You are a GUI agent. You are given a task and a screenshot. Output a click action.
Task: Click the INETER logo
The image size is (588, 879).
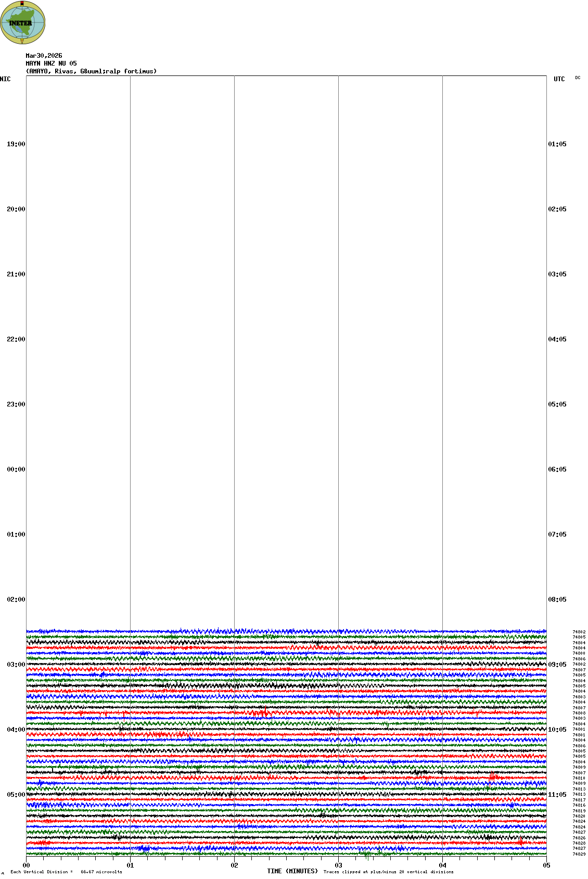click(x=22, y=23)
